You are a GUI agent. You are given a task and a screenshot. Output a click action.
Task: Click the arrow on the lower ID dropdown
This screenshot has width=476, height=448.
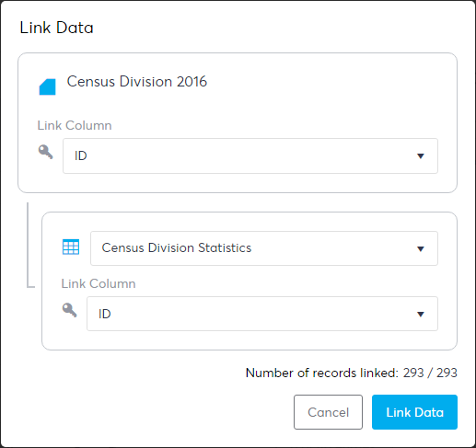pyautogui.click(x=421, y=314)
